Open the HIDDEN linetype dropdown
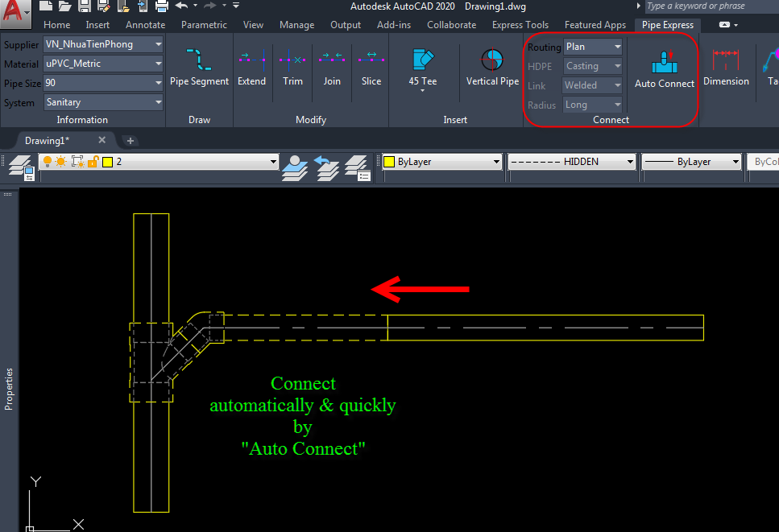Viewport: 779px width, 532px height. [x=572, y=162]
